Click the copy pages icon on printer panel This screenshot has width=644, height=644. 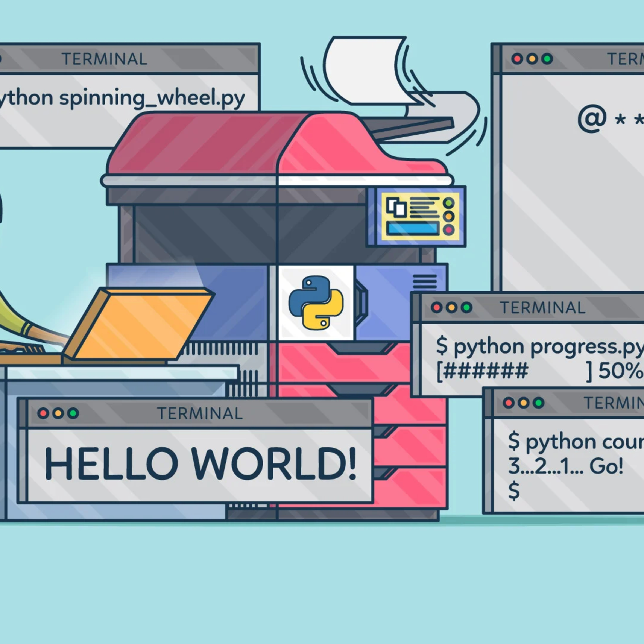pos(396,207)
